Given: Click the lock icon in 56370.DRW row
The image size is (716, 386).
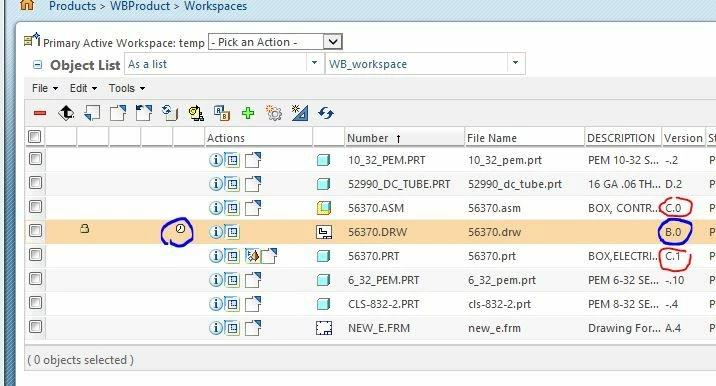Looking at the screenshot, I should (x=84, y=228).
